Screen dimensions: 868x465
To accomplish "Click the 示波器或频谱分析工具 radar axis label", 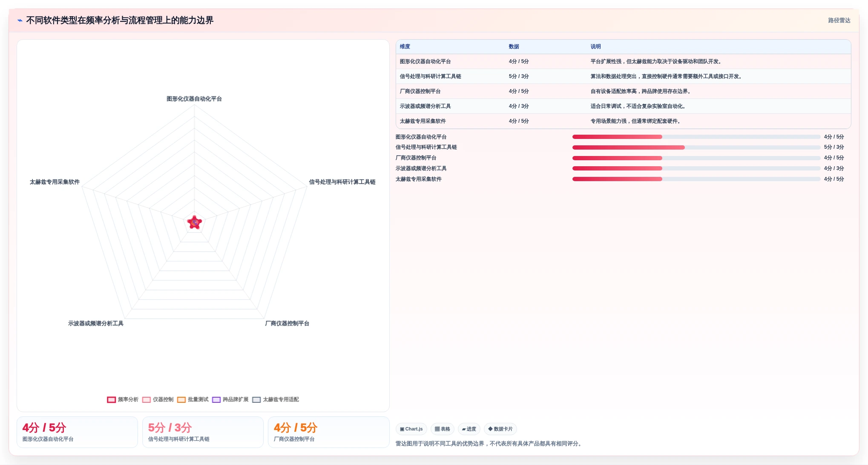I will pos(96,323).
